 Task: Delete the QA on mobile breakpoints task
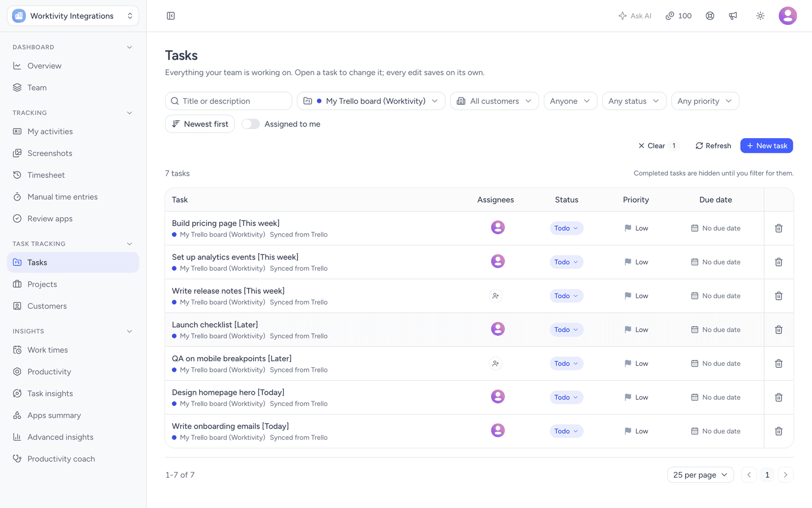pyautogui.click(x=779, y=364)
